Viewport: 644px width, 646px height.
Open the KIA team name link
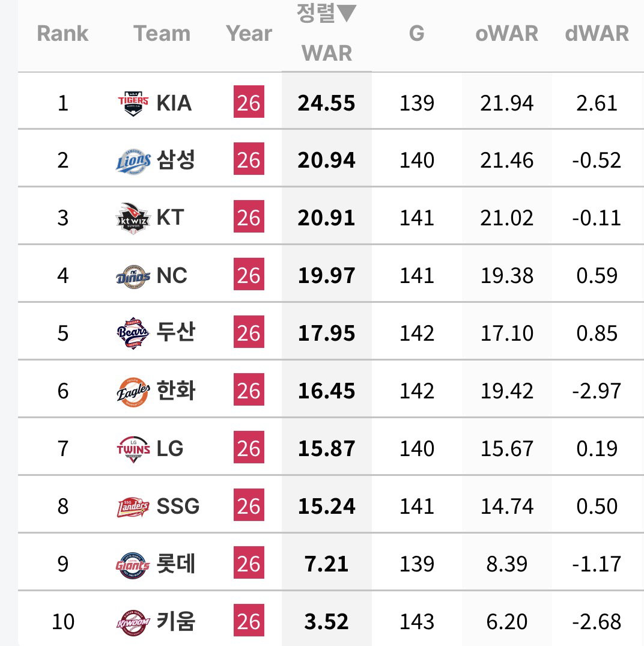point(174,103)
